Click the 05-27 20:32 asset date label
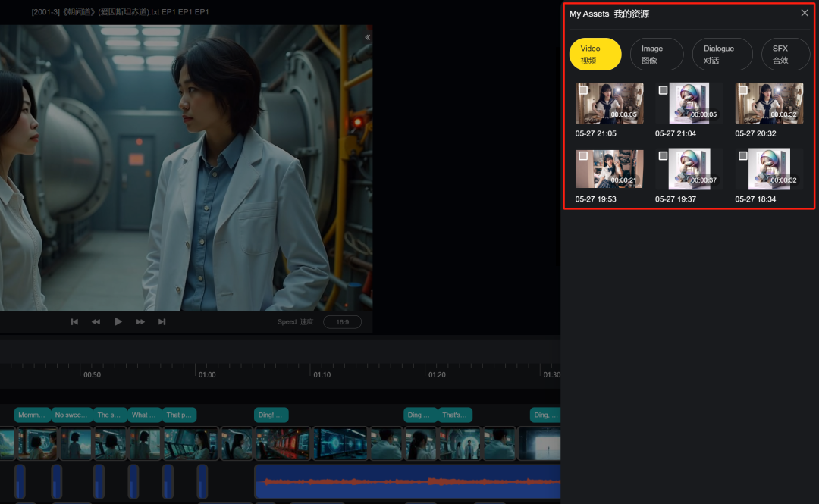This screenshot has width=819, height=504. [755, 133]
